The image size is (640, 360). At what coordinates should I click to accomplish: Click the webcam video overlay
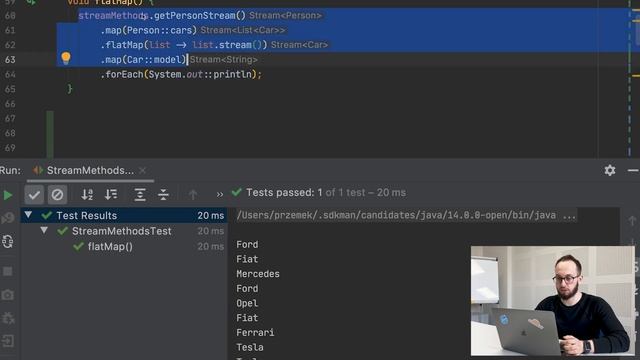coord(553,300)
